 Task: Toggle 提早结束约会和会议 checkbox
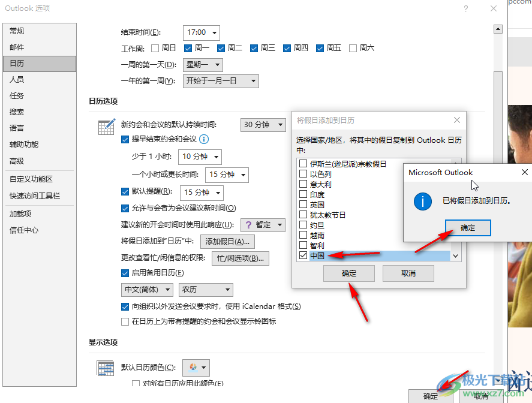[125, 139]
